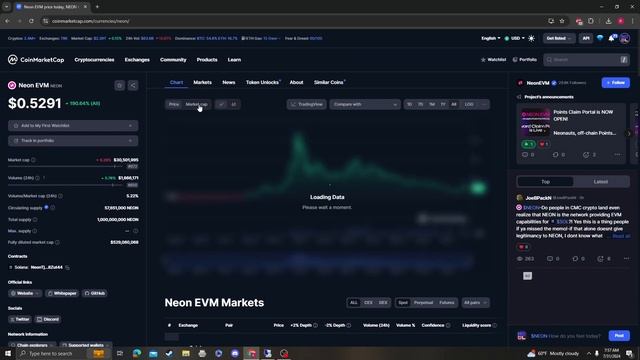The height and width of the screenshot is (360, 640).
Task: Open Task View on taskbar
Action: coord(120,353)
